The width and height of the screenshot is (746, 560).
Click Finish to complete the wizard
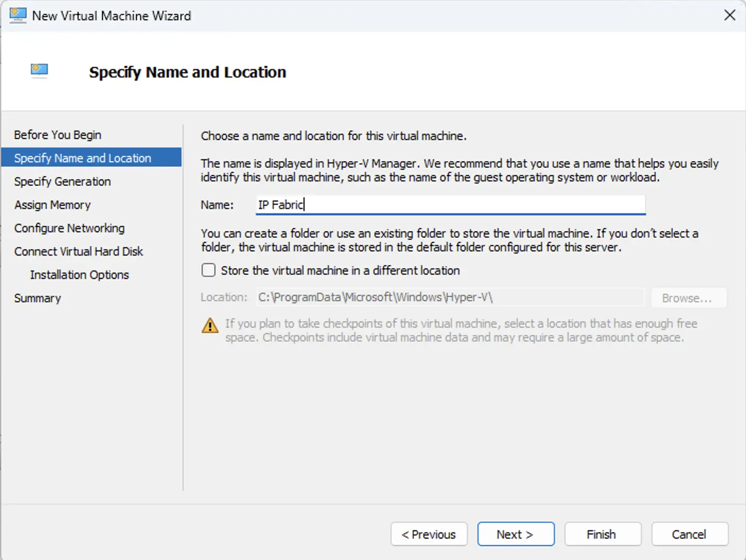[x=603, y=534]
